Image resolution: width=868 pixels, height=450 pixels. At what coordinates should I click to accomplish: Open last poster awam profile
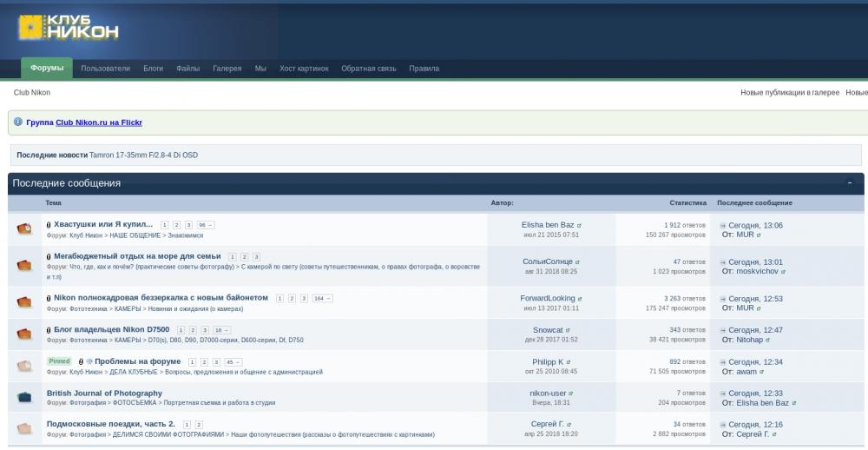(746, 371)
